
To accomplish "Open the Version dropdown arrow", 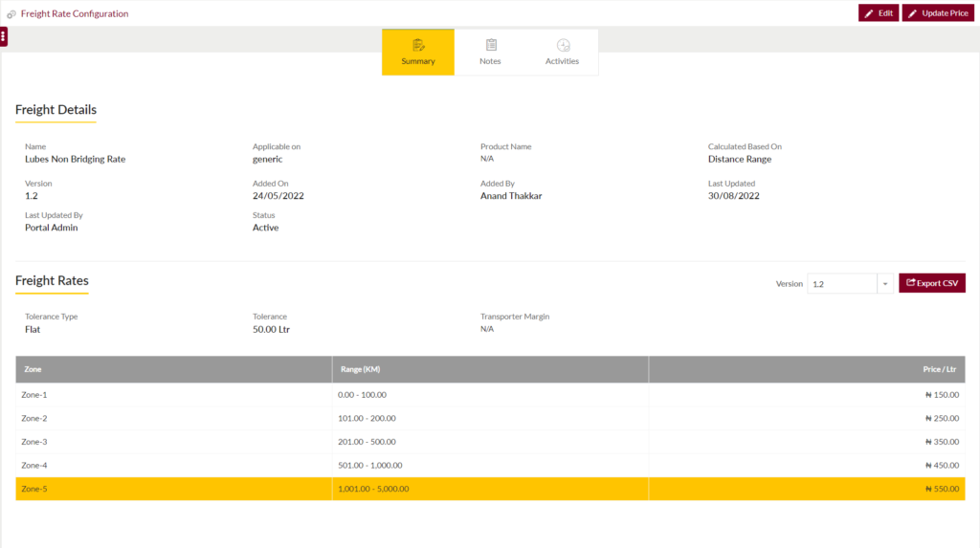I will (885, 284).
